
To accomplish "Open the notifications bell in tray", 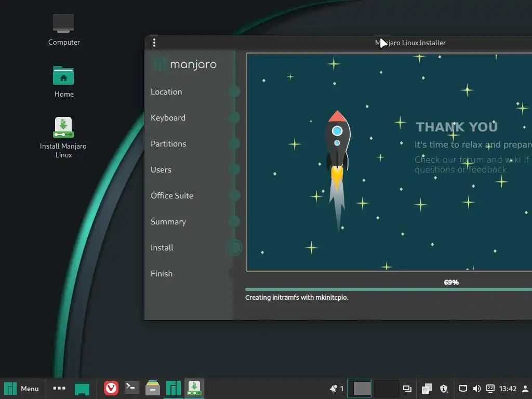I will 334,389.
